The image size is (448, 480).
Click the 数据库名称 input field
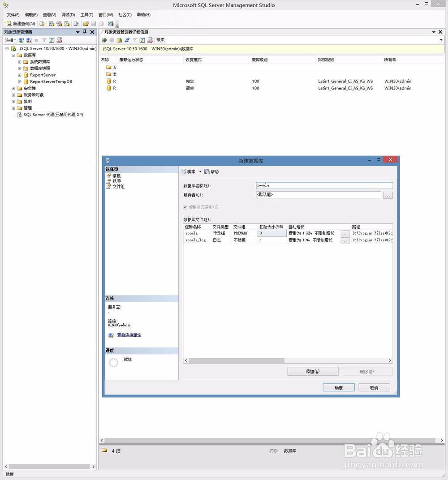click(x=324, y=185)
